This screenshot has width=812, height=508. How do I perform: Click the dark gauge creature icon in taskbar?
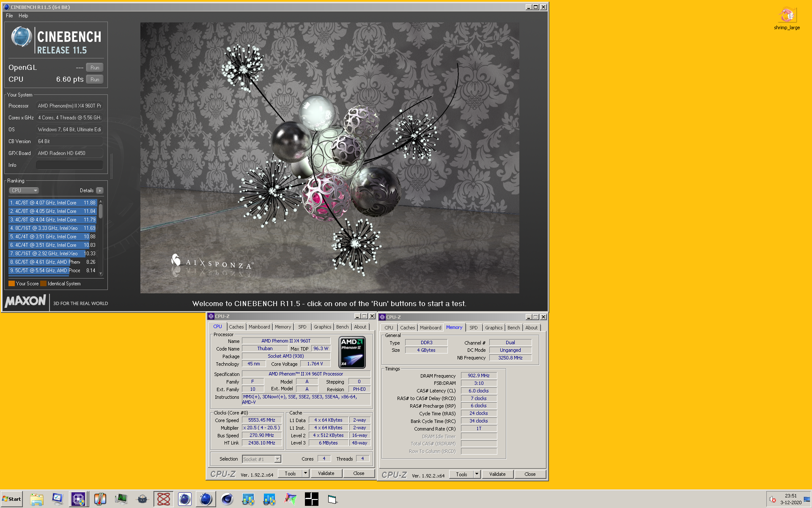(x=143, y=499)
